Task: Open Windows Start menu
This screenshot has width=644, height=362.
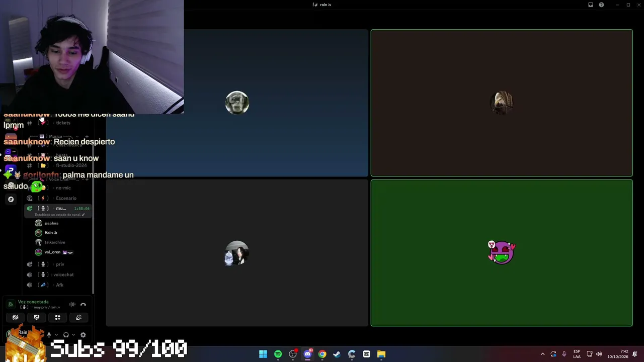Action: point(263,354)
